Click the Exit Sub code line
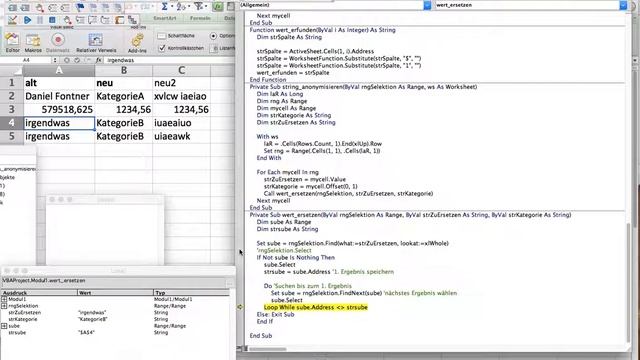The image size is (640, 360). (x=275, y=314)
